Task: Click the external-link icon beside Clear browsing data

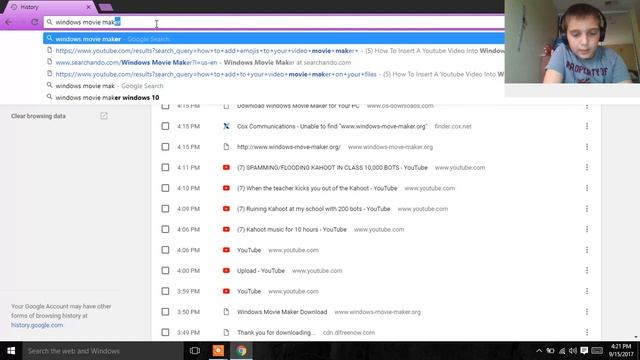Action: click(x=104, y=116)
